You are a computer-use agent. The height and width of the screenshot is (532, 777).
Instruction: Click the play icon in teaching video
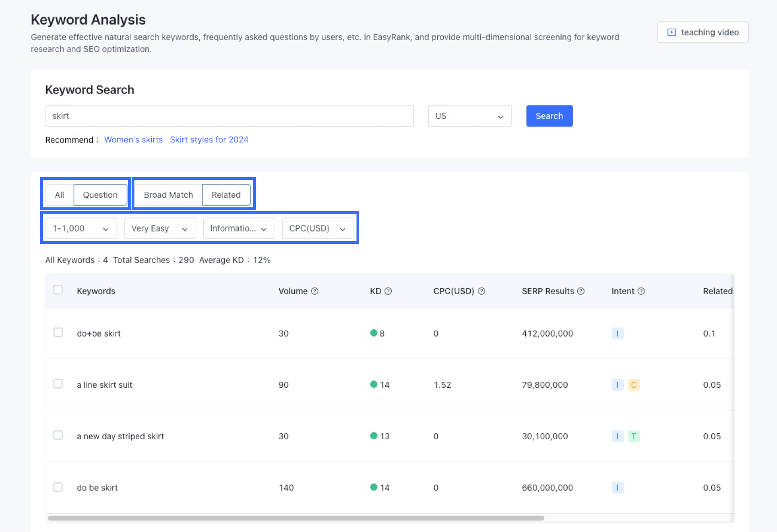point(671,32)
